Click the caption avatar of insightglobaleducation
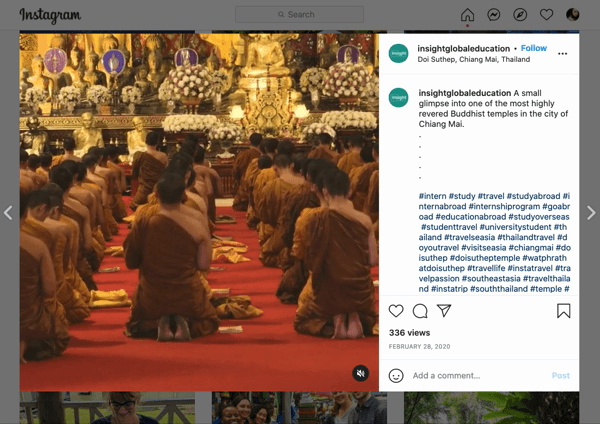The image size is (600, 424). coord(398,98)
